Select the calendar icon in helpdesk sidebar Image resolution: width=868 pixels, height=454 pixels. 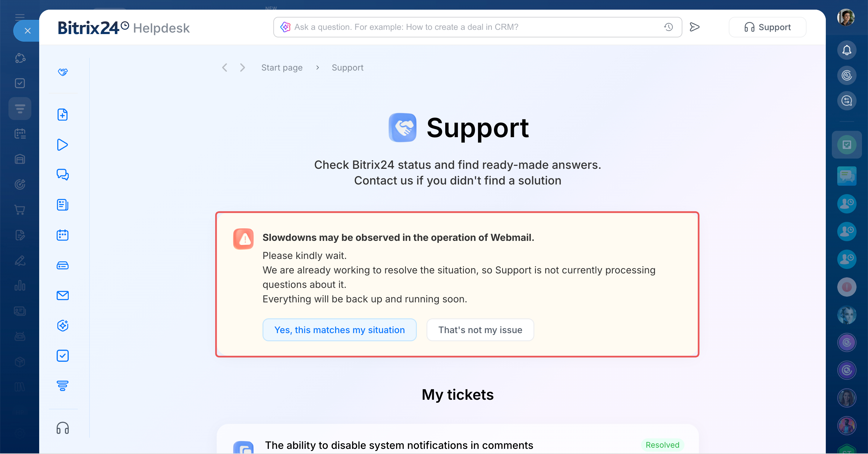pyautogui.click(x=63, y=235)
